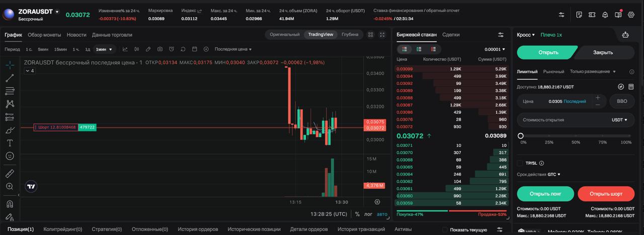
Task: Open the Только размещение dropdown
Action: tap(593, 72)
